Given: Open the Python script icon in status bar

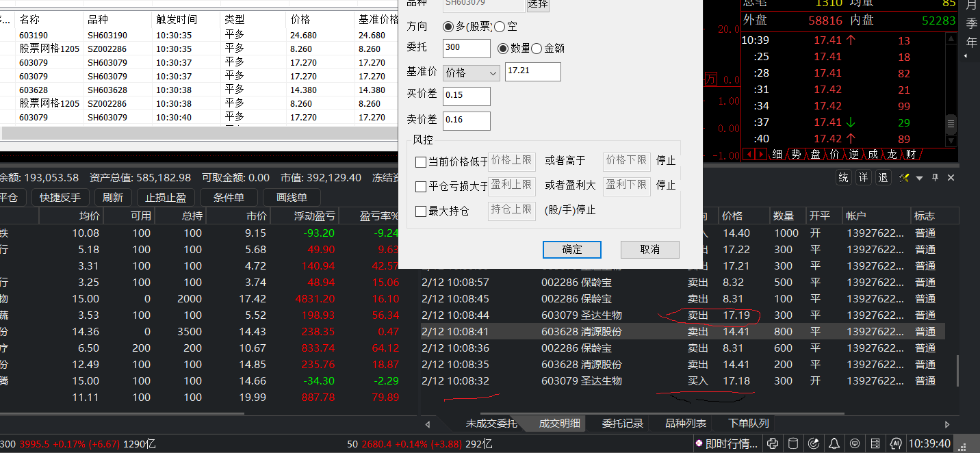Looking at the screenshot, I should tap(773, 443).
